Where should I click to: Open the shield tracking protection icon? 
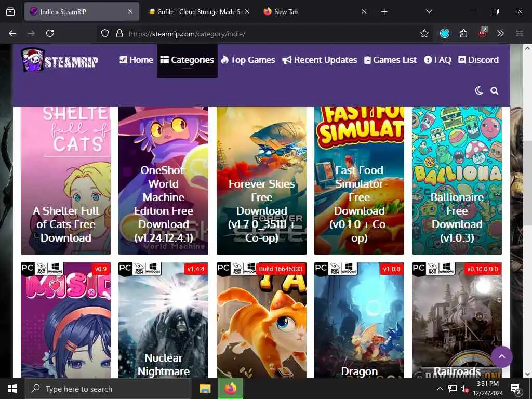[105, 33]
